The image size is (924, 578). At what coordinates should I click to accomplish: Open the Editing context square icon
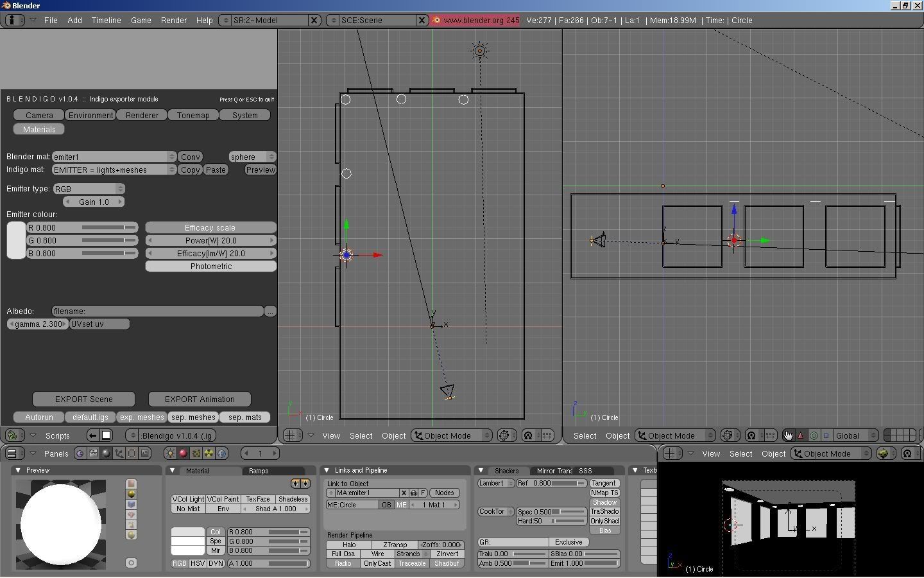click(x=132, y=453)
